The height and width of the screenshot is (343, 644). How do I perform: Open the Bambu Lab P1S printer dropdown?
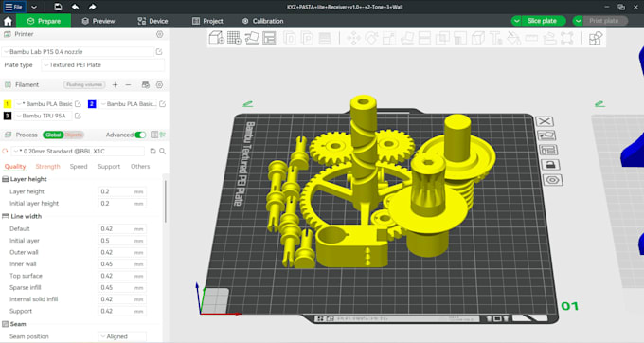click(78, 52)
